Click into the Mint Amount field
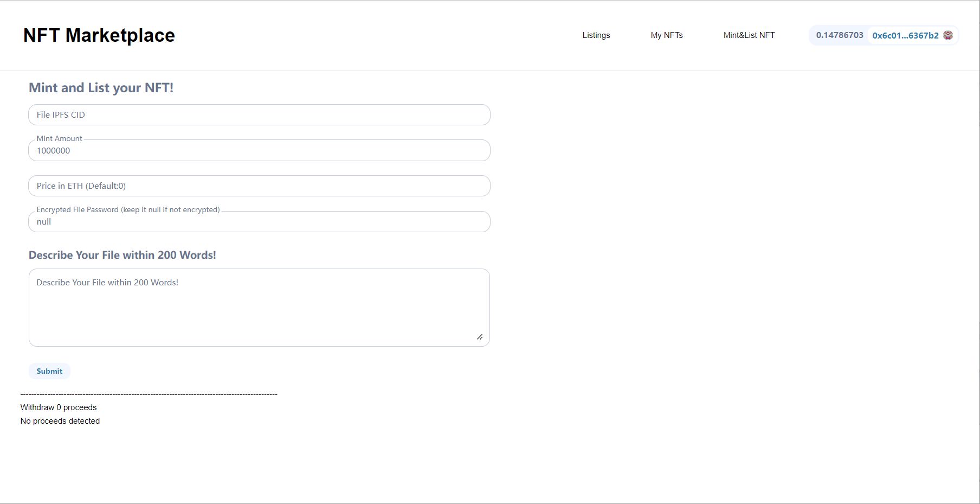The image size is (980, 504). tap(259, 150)
